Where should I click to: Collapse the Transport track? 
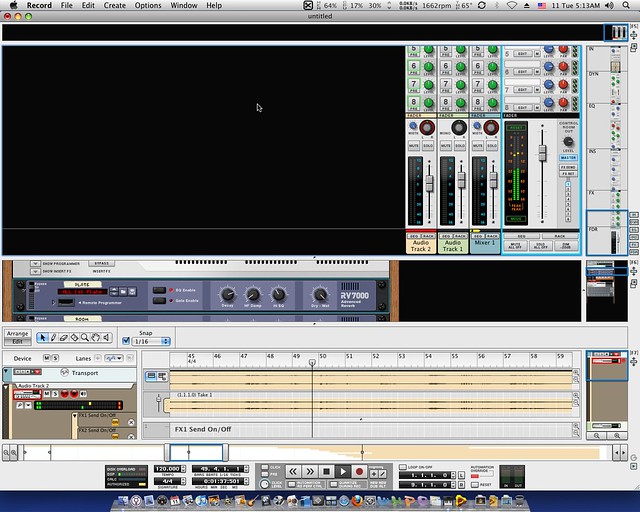[6, 371]
